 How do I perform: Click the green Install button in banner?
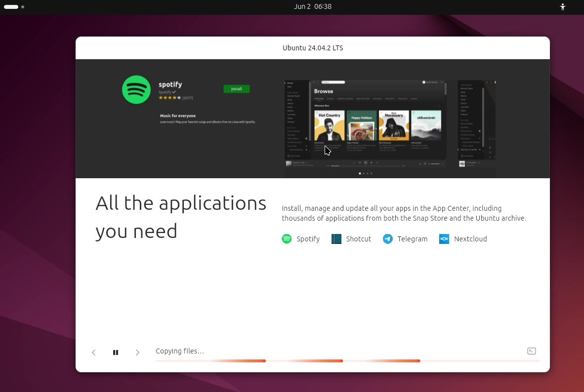[237, 89]
